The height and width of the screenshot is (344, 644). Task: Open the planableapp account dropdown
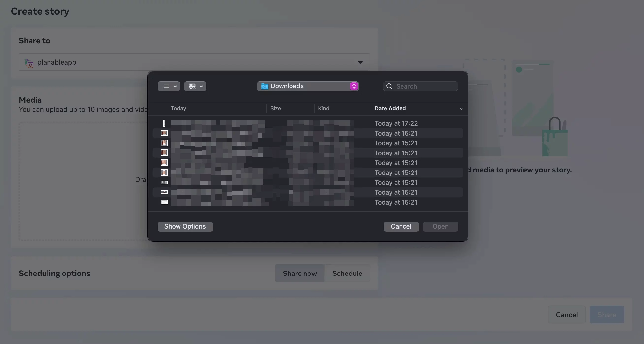tap(360, 62)
